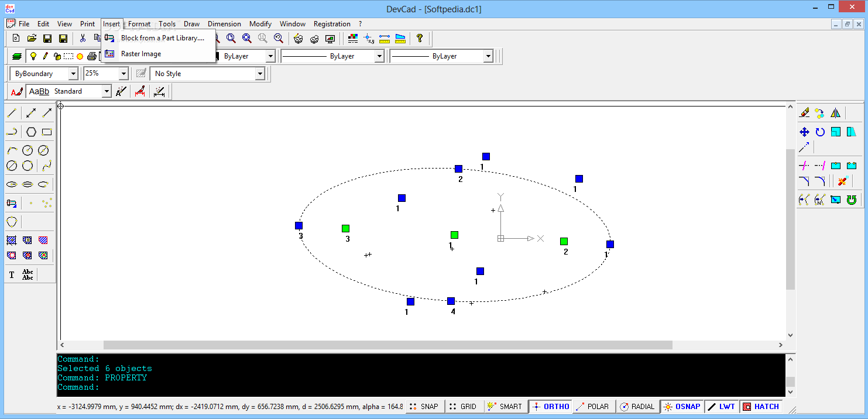Toggle HATCH display in status bar
The width and height of the screenshot is (868, 419).
tap(761, 406)
